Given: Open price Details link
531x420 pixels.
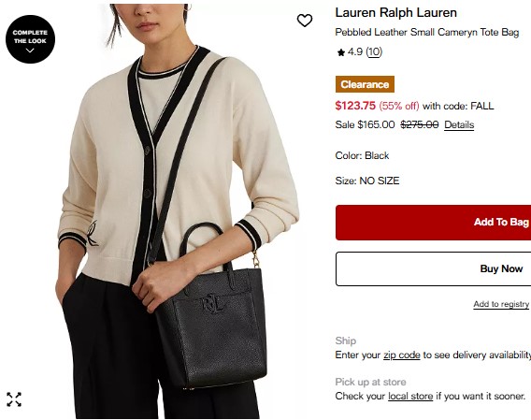Looking at the screenshot, I should [x=459, y=124].
